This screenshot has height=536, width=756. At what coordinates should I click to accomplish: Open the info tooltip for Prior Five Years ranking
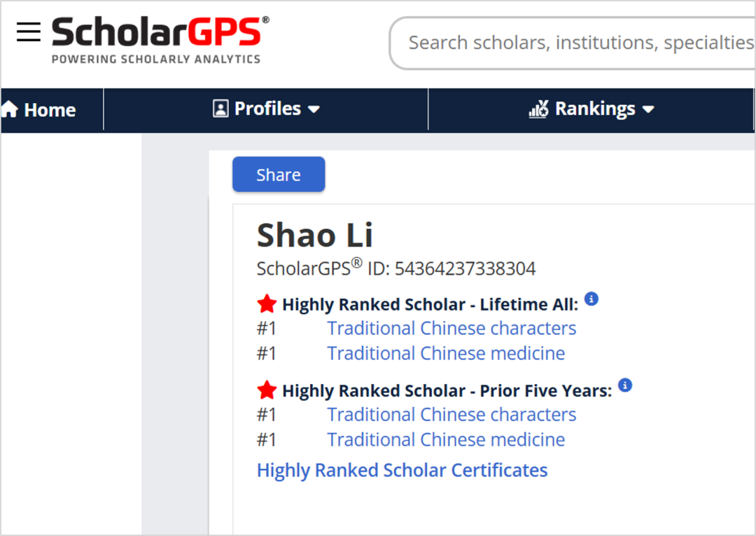[x=625, y=385]
